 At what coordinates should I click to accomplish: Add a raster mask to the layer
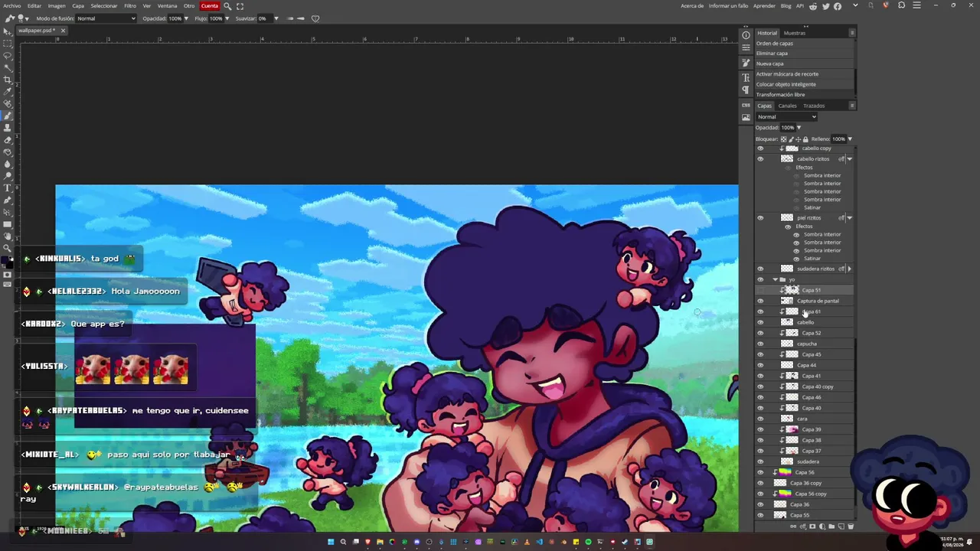[812, 527]
